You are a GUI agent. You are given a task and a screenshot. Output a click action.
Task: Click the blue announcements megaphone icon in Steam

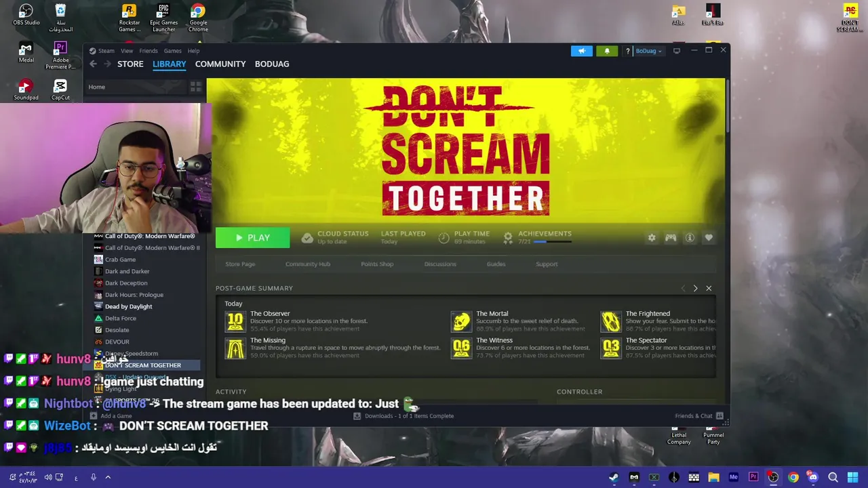[581, 51]
